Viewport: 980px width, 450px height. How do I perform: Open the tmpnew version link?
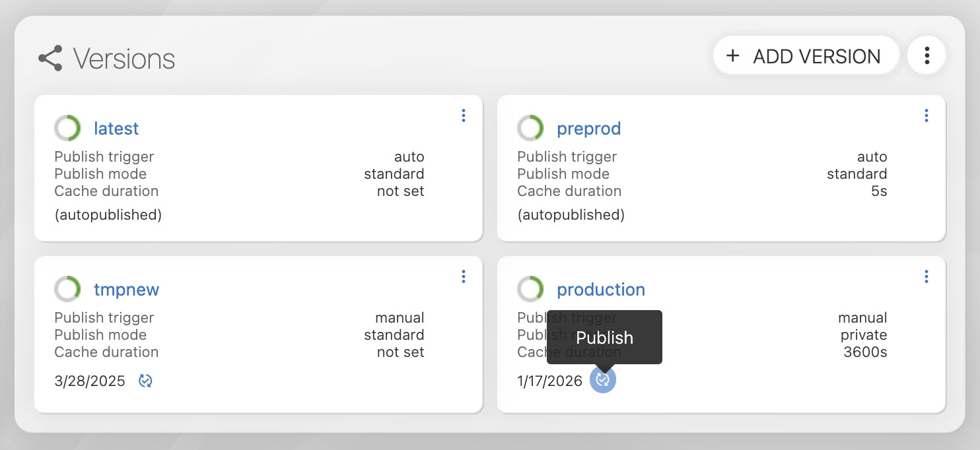[x=126, y=290]
